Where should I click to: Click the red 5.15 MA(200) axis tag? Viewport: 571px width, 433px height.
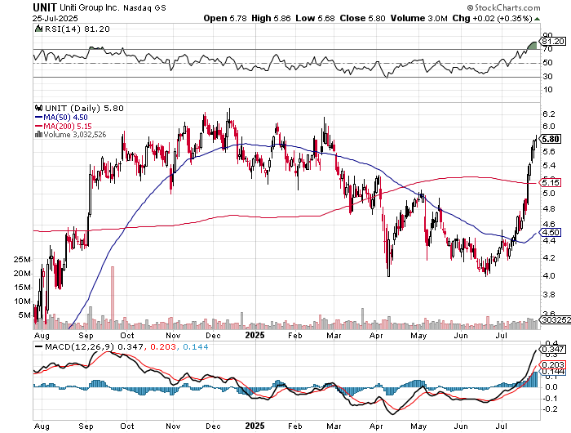(x=550, y=183)
